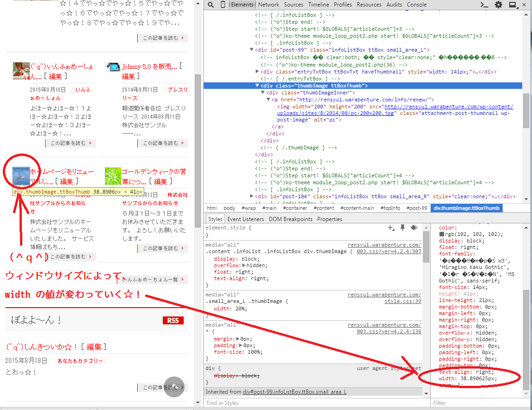Select body in the breadcrumb bar

pyautogui.click(x=229, y=208)
